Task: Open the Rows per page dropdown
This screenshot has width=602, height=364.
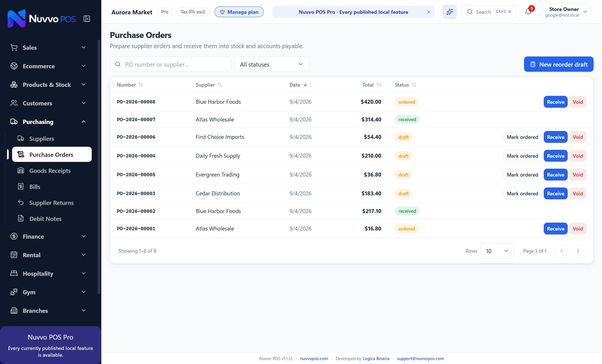Action: pyautogui.click(x=497, y=251)
